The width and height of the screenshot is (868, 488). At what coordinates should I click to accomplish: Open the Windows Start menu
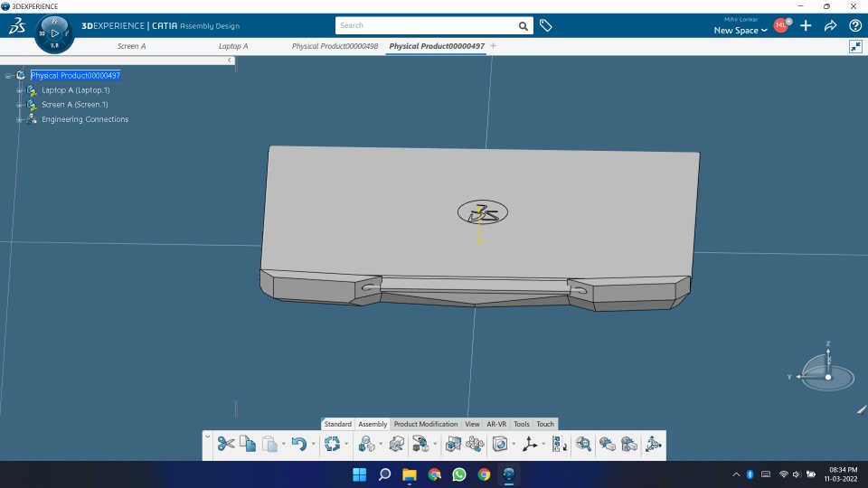click(x=359, y=474)
